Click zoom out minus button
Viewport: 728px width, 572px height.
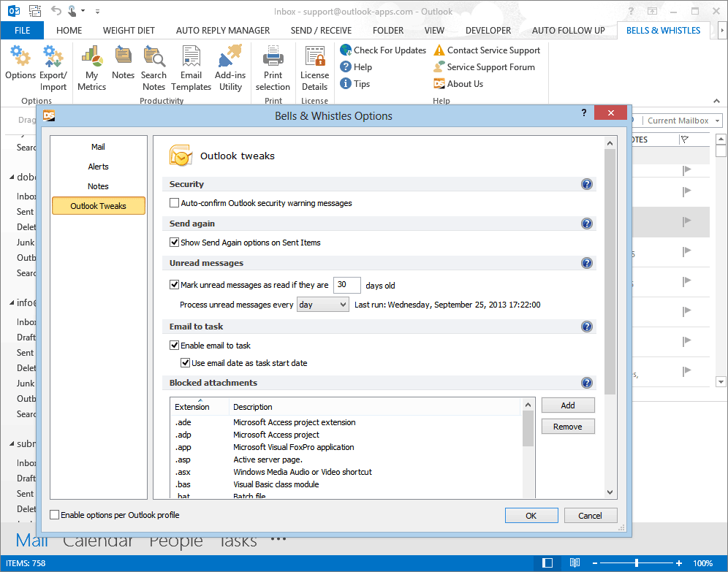click(x=595, y=563)
